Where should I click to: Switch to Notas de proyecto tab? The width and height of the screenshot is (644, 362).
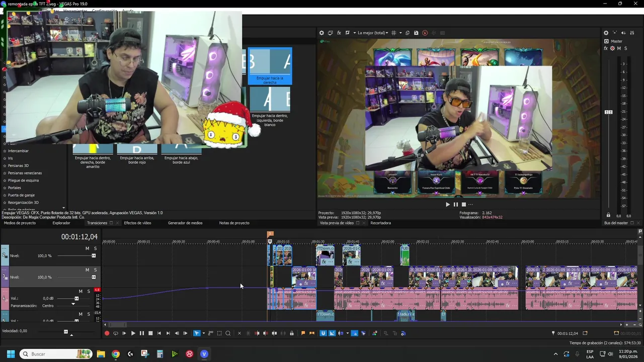point(234,223)
